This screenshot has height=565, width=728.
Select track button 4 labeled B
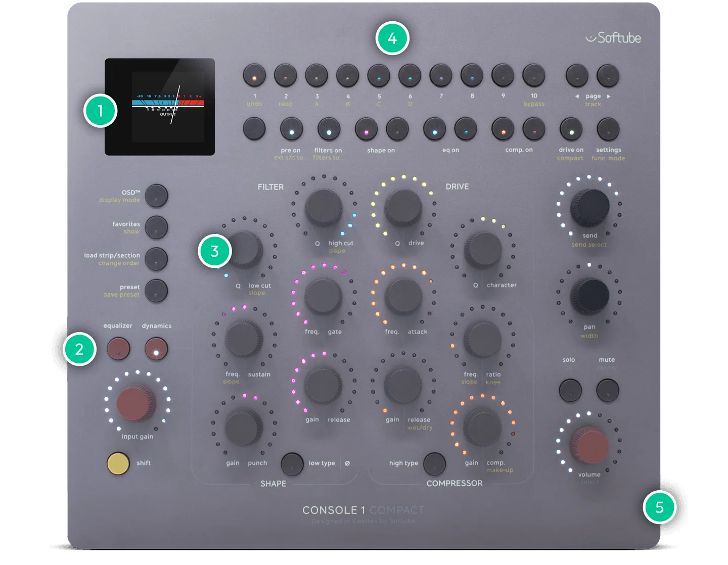347,76
